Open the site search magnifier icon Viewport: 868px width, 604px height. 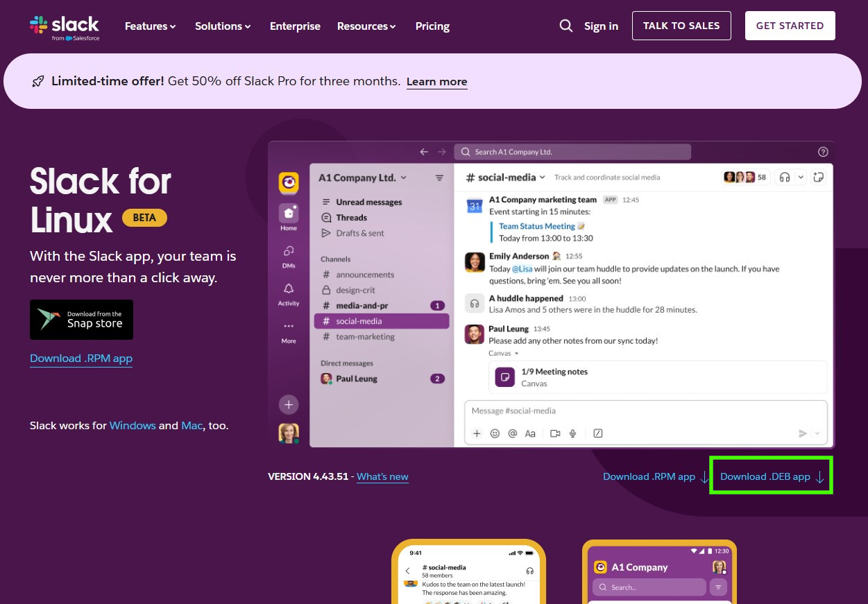(x=566, y=26)
